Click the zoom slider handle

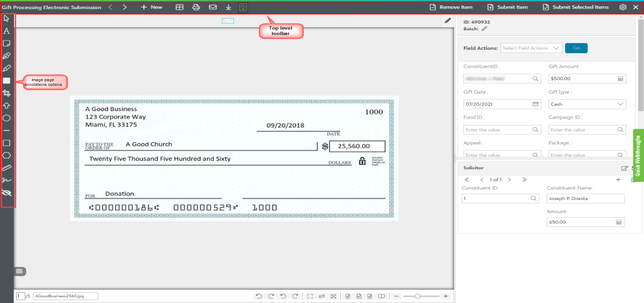(x=418, y=296)
